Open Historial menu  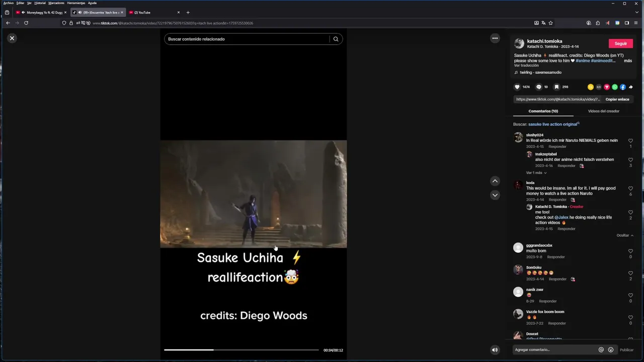click(40, 3)
